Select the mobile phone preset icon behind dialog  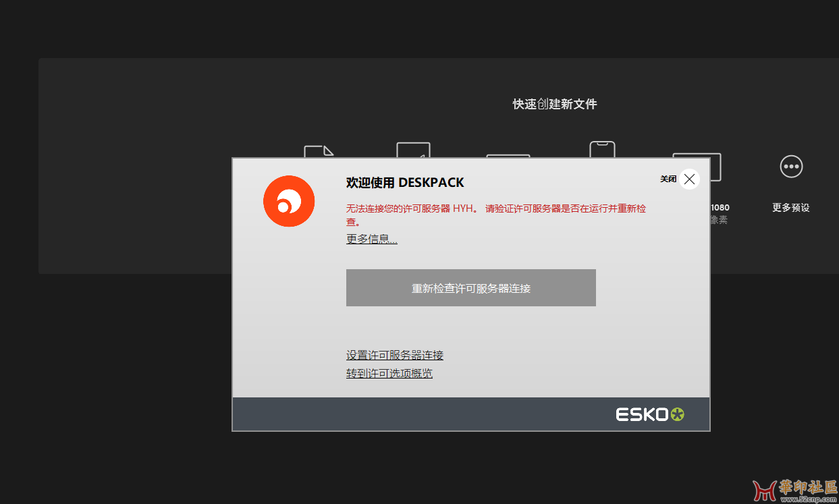coord(602,149)
